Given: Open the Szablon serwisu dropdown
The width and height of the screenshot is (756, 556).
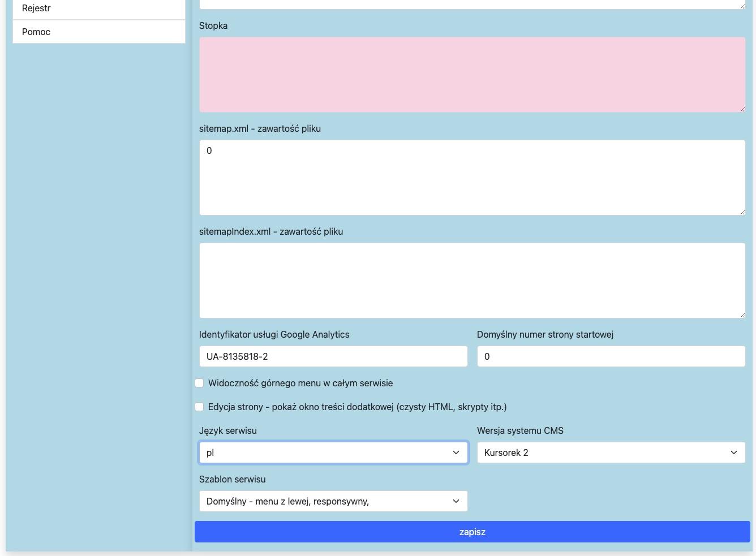Looking at the screenshot, I should (333, 501).
